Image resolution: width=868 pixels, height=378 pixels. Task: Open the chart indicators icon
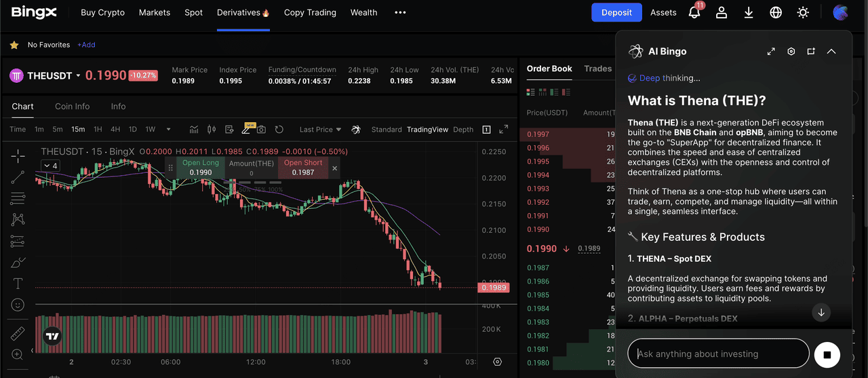coord(194,129)
